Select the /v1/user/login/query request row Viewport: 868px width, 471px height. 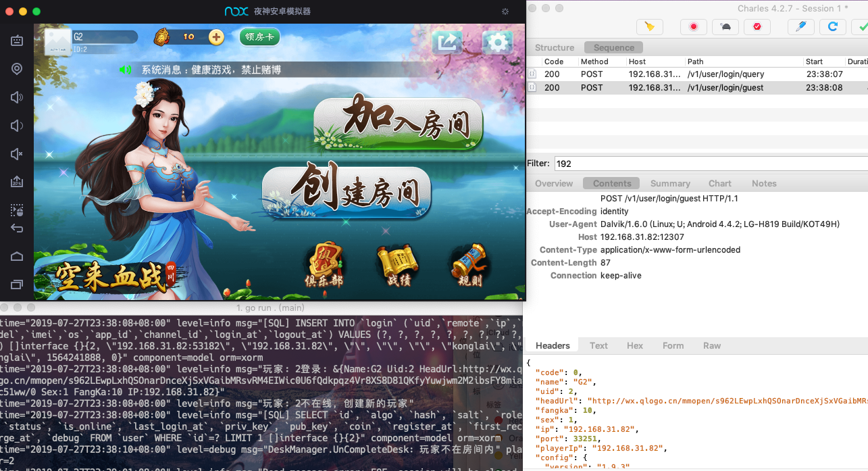pyautogui.click(x=697, y=74)
